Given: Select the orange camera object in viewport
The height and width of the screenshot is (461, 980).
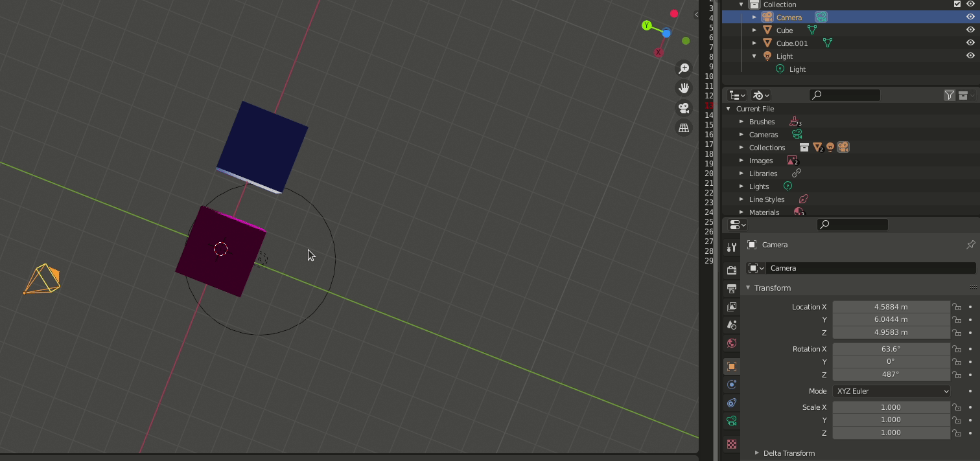Looking at the screenshot, I should pyautogui.click(x=43, y=279).
